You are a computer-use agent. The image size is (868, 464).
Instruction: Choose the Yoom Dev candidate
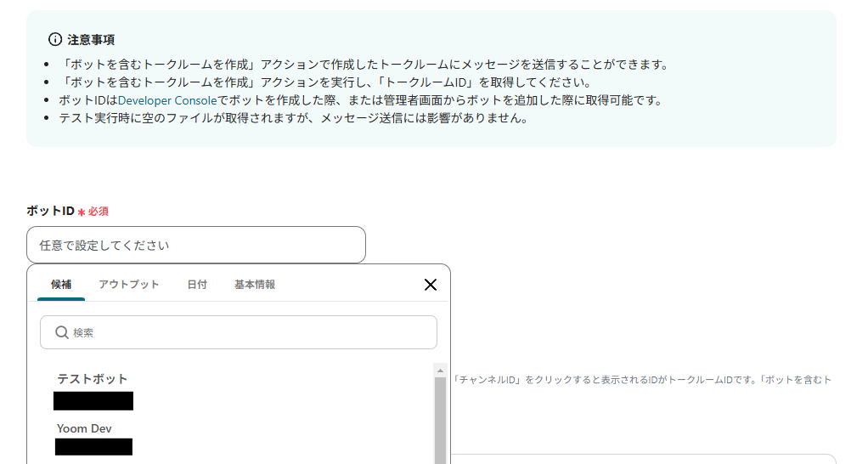tap(84, 428)
